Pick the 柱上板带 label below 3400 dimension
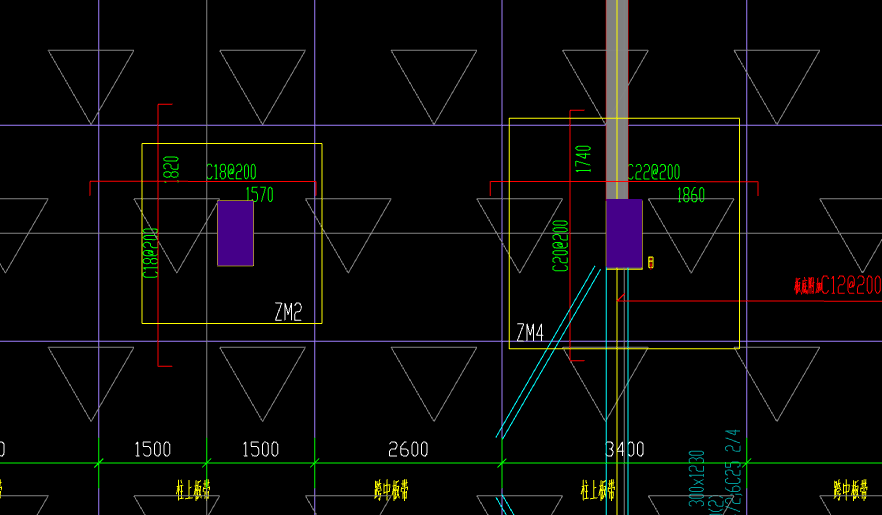 pyautogui.click(x=598, y=490)
